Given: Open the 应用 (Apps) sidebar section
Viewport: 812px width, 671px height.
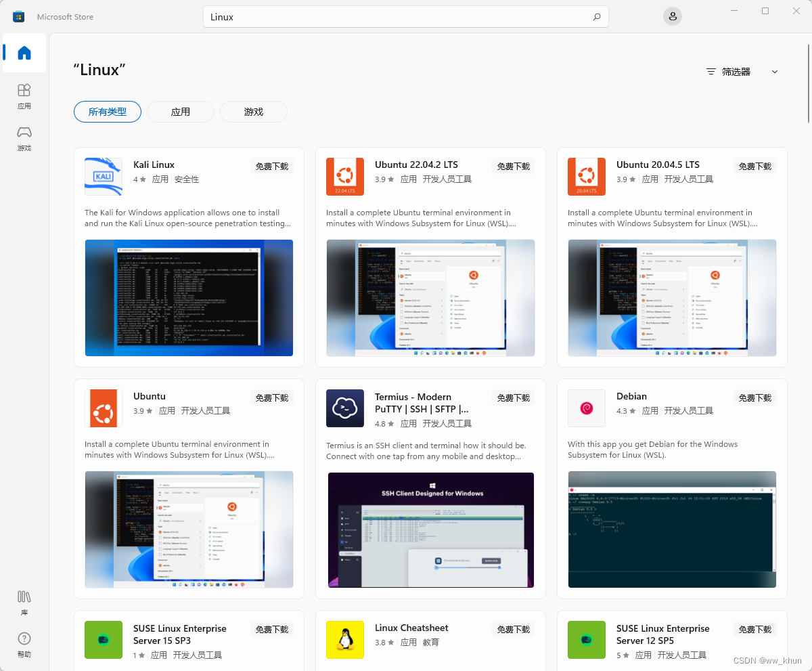Looking at the screenshot, I should (24, 96).
